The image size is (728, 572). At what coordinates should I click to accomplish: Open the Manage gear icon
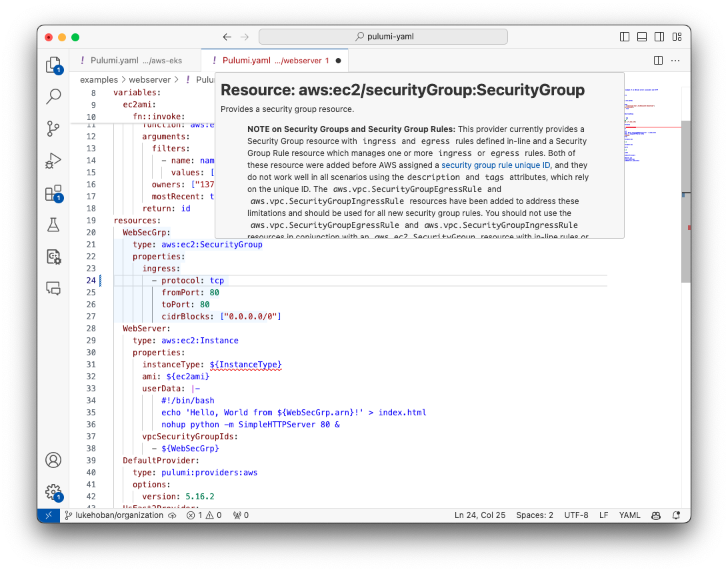tap(53, 492)
